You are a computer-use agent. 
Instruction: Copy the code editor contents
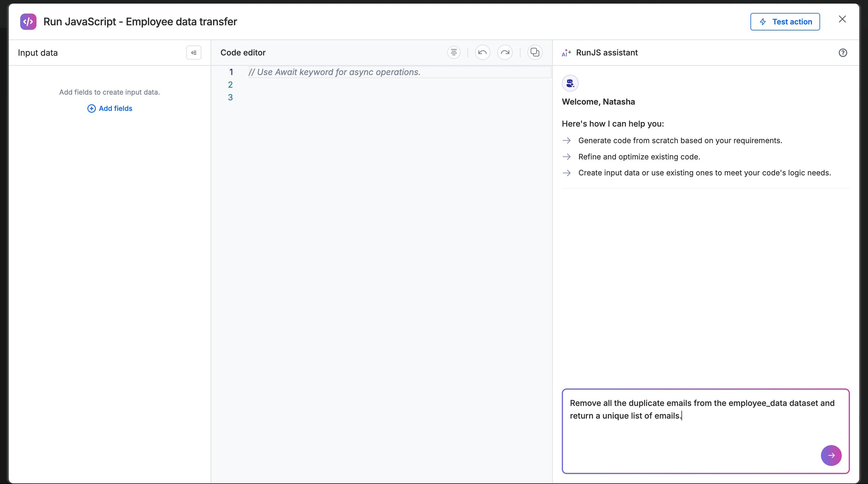(535, 52)
